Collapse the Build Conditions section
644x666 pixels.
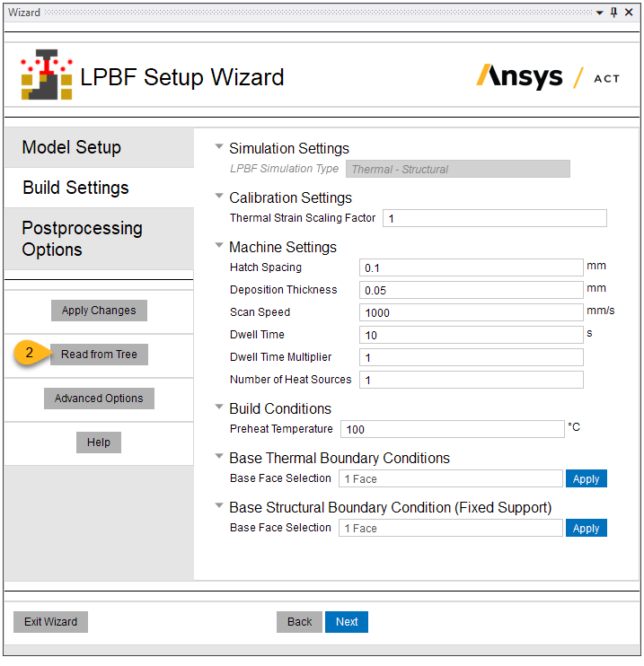(219, 407)
